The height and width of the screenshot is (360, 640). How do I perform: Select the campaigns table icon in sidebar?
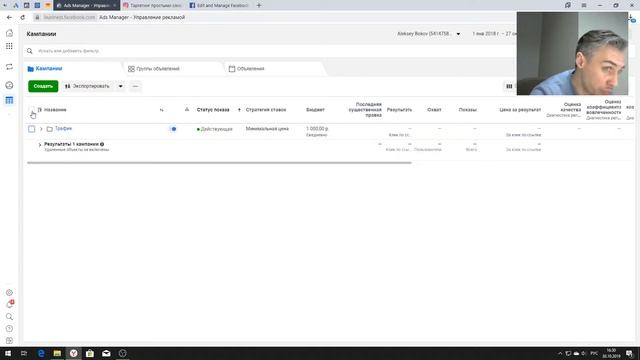pyautogui.click(x=9, y=100)
